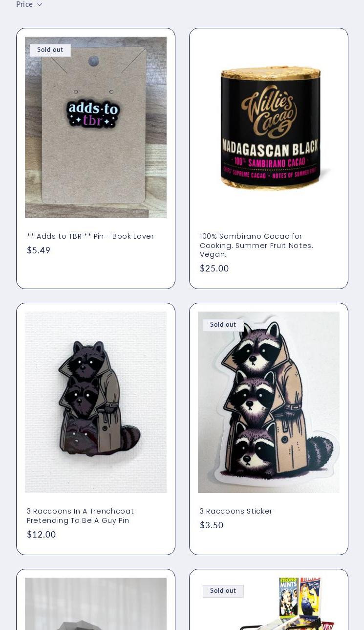
Task: Click the Sold out badge on raccoons sticker
Action: (x=223, y=325)
